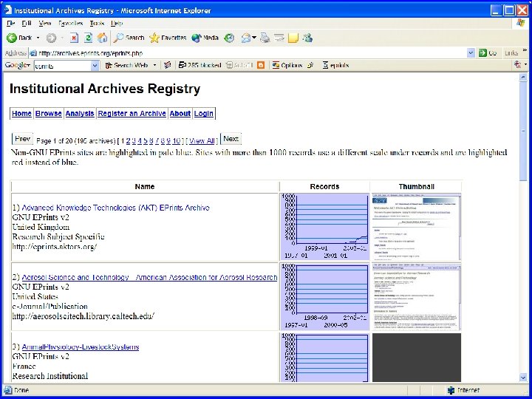This screenshot has width=532, height=399.
Task: Open Google toolbar Options
Action: click(x=287, y=65)
